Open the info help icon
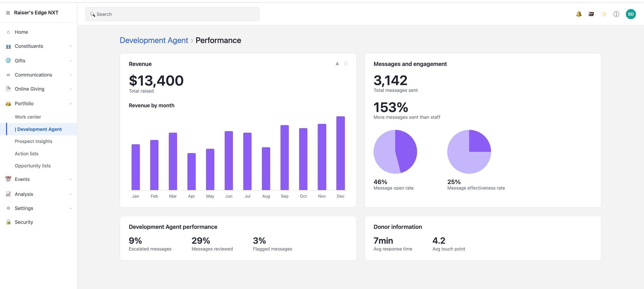 [x=616, y=14]
